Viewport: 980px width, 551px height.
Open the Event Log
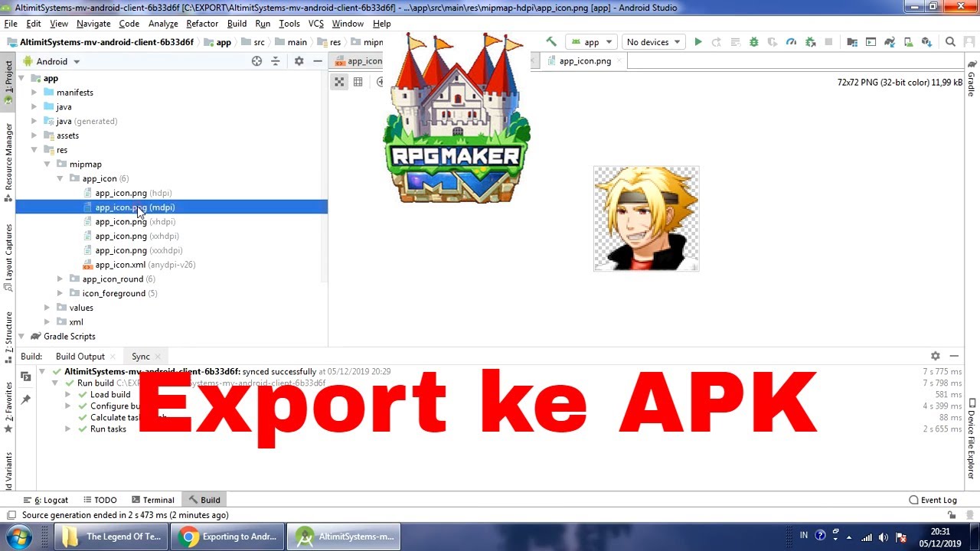(933, 500)
